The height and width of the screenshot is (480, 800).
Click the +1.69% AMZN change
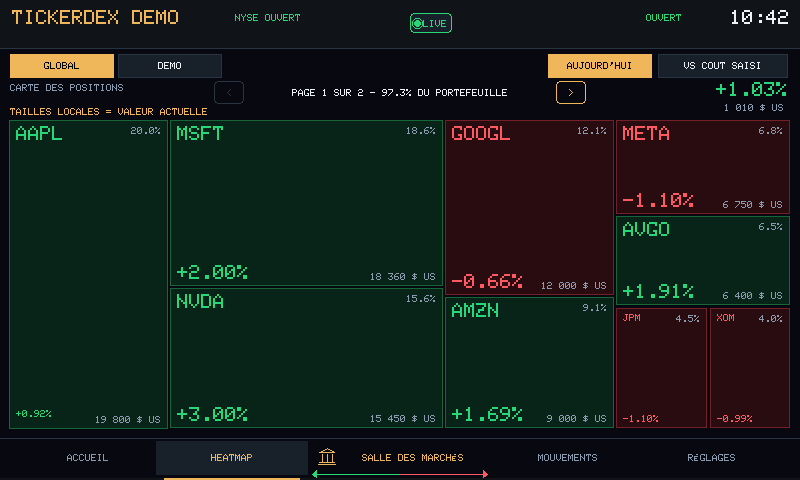click(x=487, y=414)
